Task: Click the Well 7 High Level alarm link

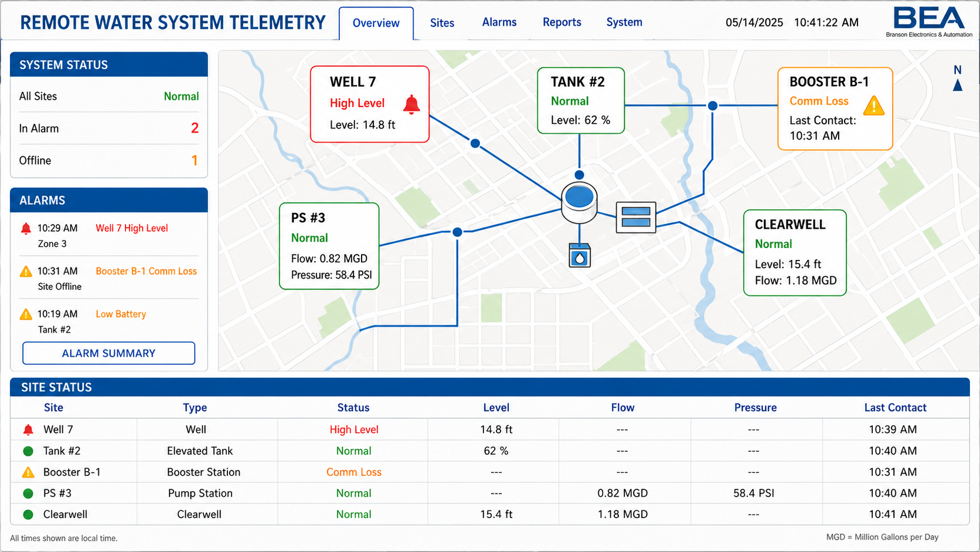Action: [132, 228]
